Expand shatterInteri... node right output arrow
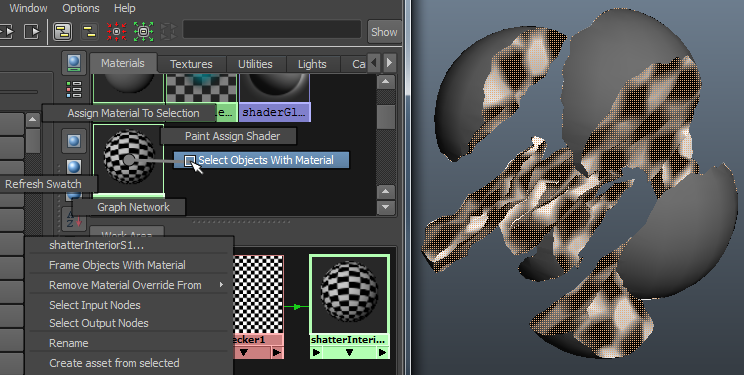Screen dimensions: 744x375 [382, 353]
